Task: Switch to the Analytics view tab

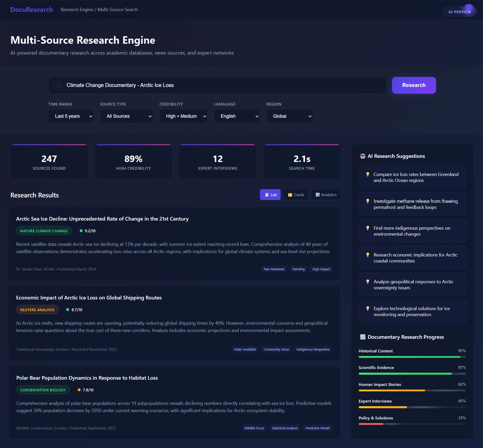Action: [x=326, y=195]
